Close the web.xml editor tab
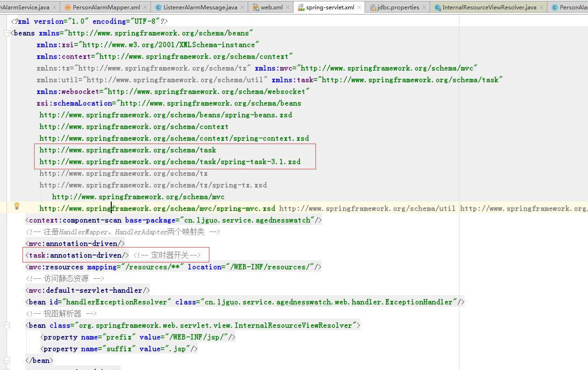This screenshot has height=370, width=588. pyautogui.click(x=288, y=7)
